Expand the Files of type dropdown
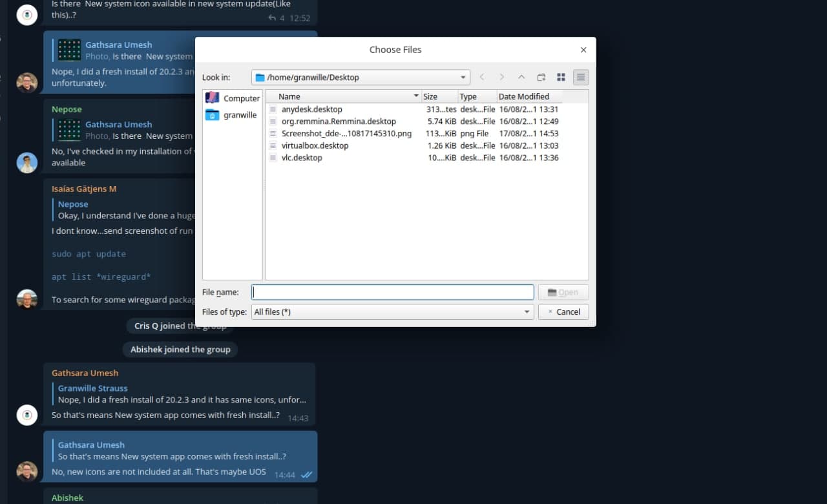 393,312
